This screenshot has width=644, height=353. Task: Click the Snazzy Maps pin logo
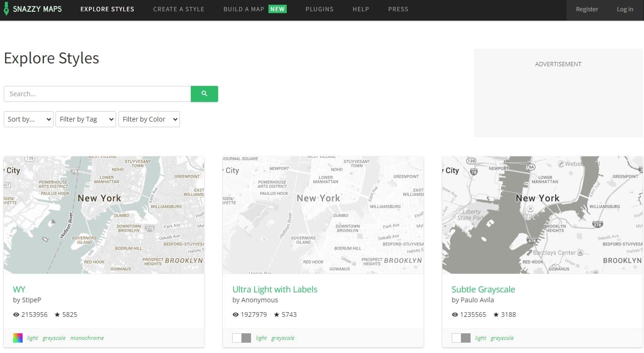tap(6, 9)
